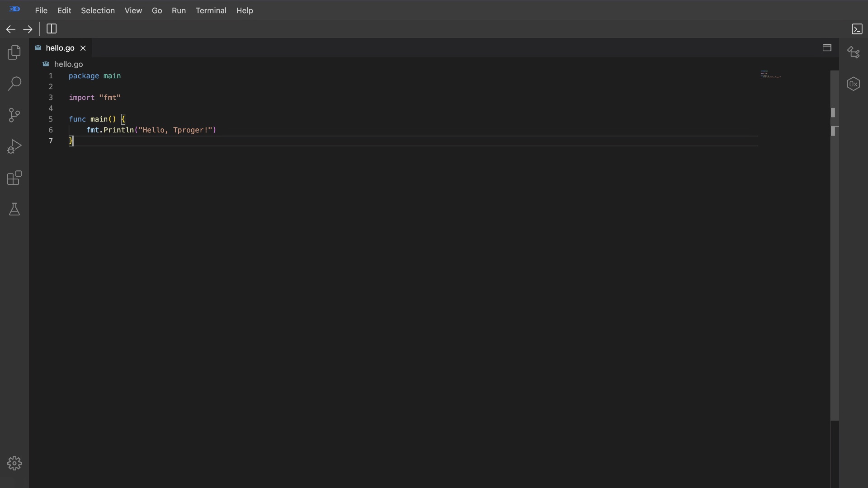The height and width of the screenshot is (488, 868).
Task: Click the Source Control icon in sidebar
Action: pos(14,115)
